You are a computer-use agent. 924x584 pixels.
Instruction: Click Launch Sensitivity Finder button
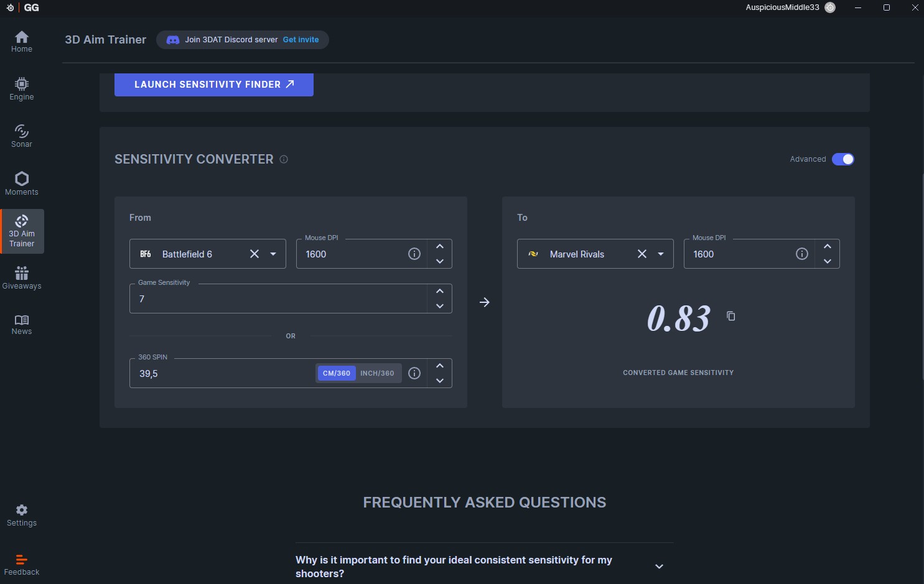(213, 85)
